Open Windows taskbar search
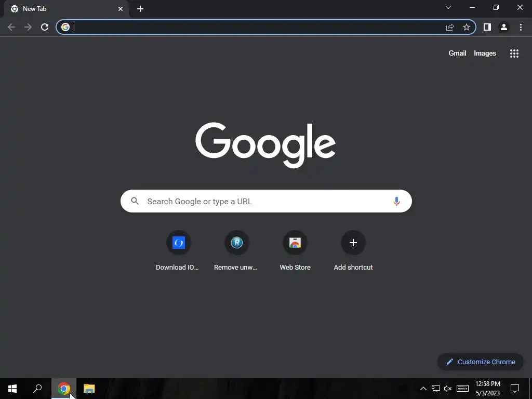 click(x=37, y=389)
